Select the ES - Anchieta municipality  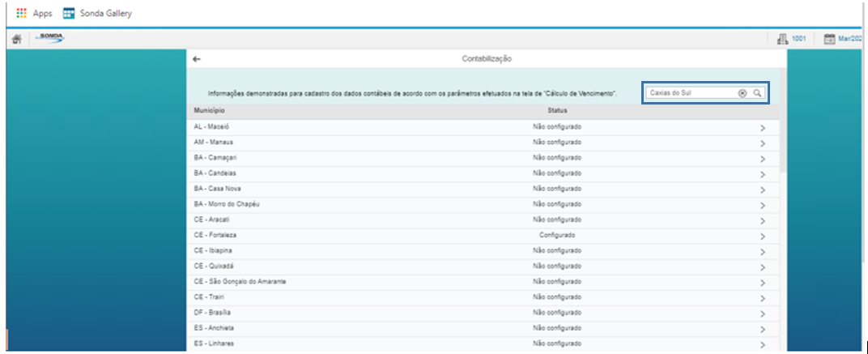213,328
